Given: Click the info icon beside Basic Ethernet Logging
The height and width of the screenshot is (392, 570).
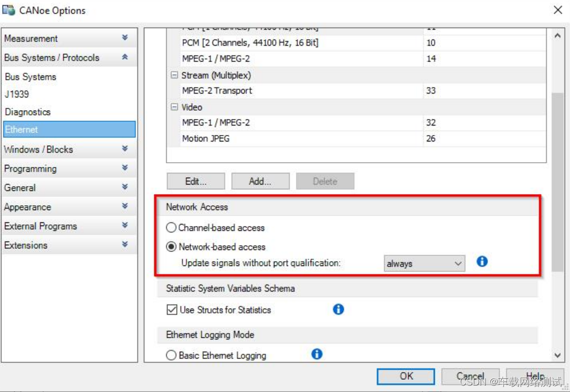Looking at the screenshot, I should pyautogui.click(x=317, y=354).
